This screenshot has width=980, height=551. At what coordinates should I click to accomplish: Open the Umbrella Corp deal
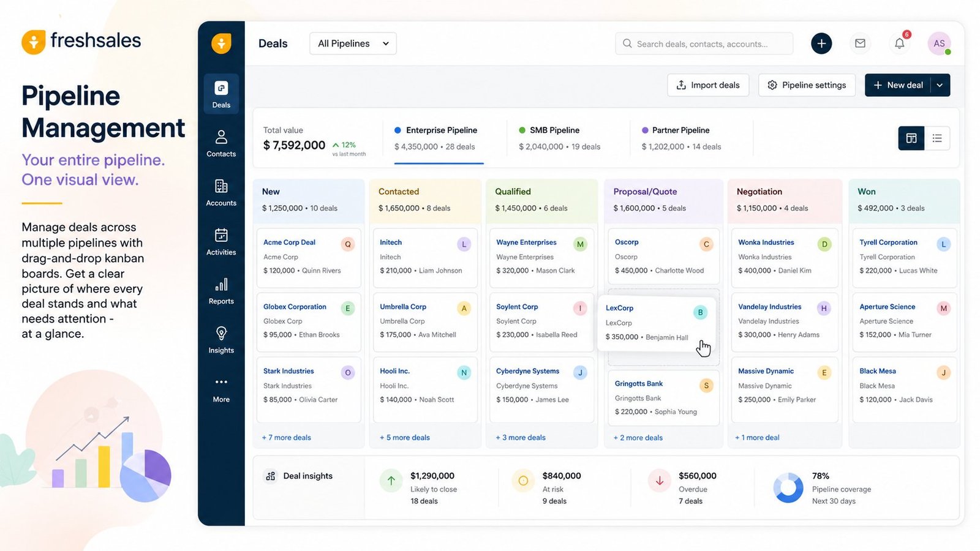[425, 321]
